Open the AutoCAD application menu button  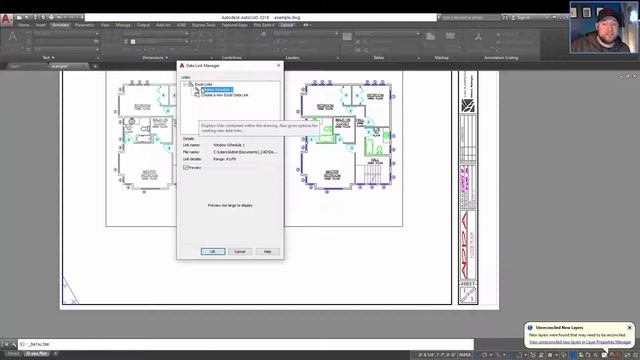[6, 19]
